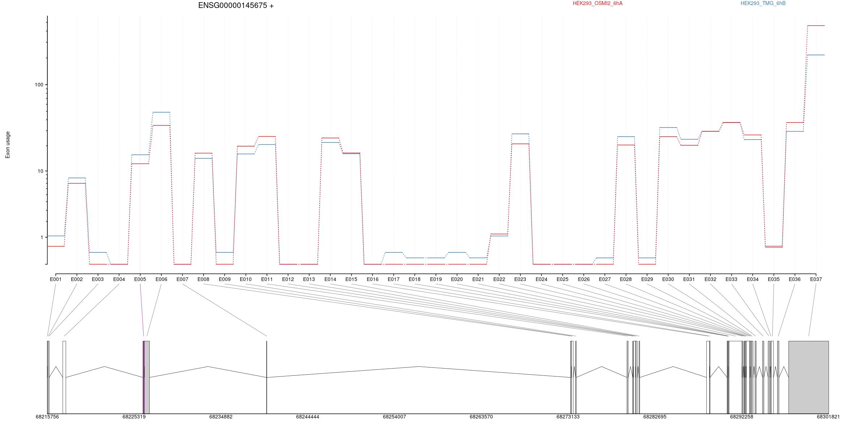Select exon label E026
Viewport: 868px width, 434px height.
point(584,280)
